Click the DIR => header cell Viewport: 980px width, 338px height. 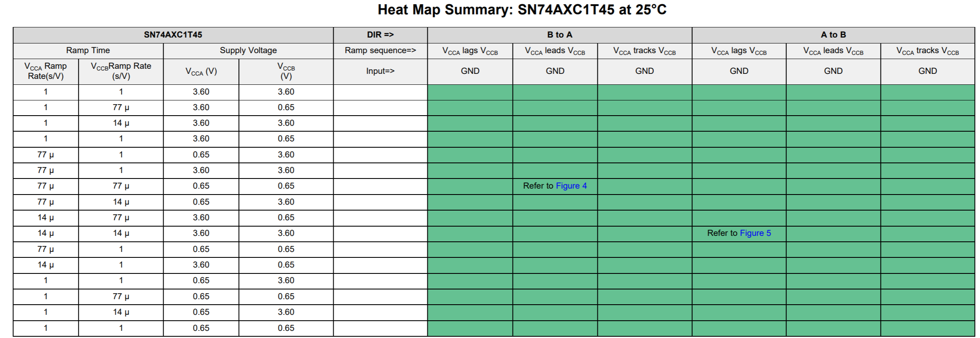pyautogui.click(x=380, y=35)
